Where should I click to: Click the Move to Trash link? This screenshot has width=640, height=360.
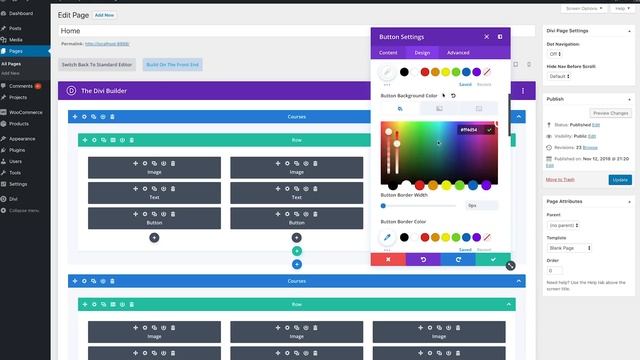tap(560, 180)
